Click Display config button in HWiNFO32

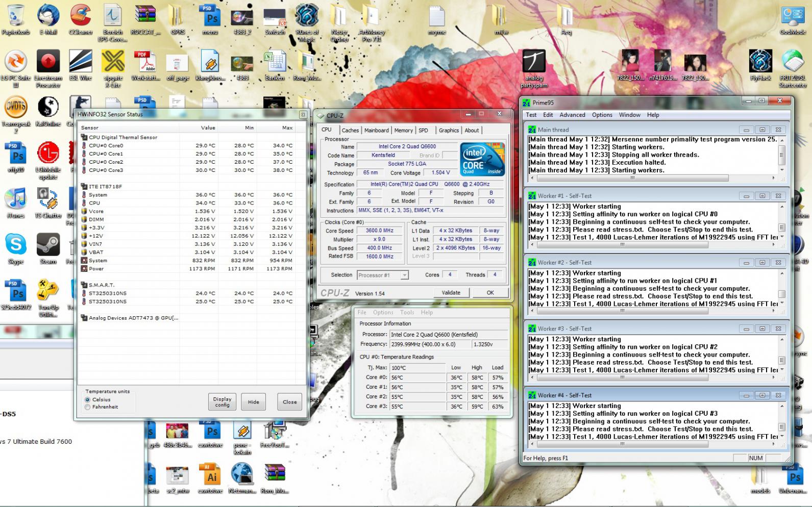click(222, 402)
